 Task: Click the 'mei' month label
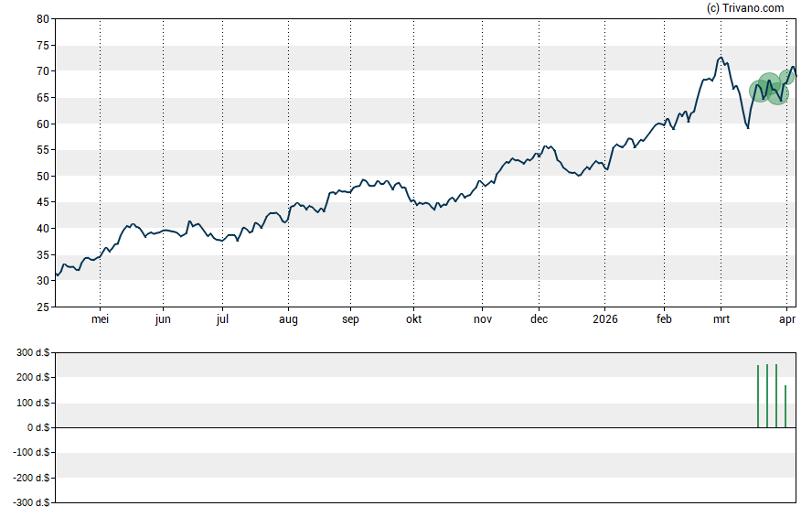point(100,319)
